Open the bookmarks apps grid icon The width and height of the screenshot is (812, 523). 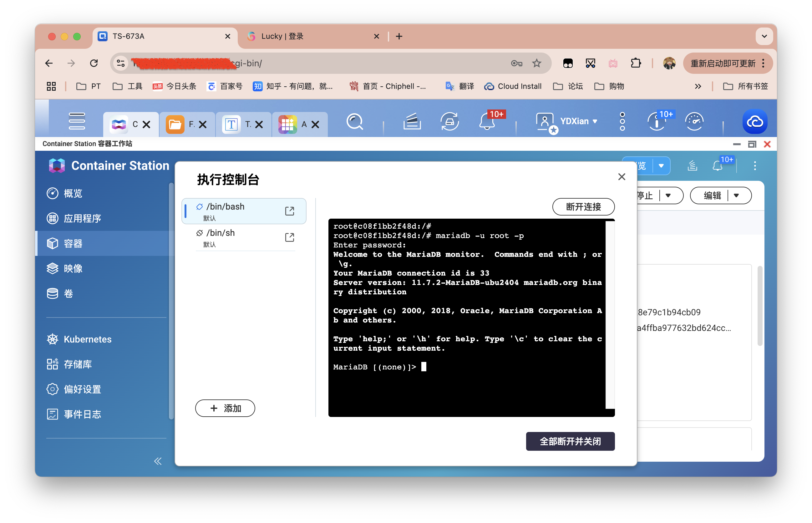[x=51, y=86]
